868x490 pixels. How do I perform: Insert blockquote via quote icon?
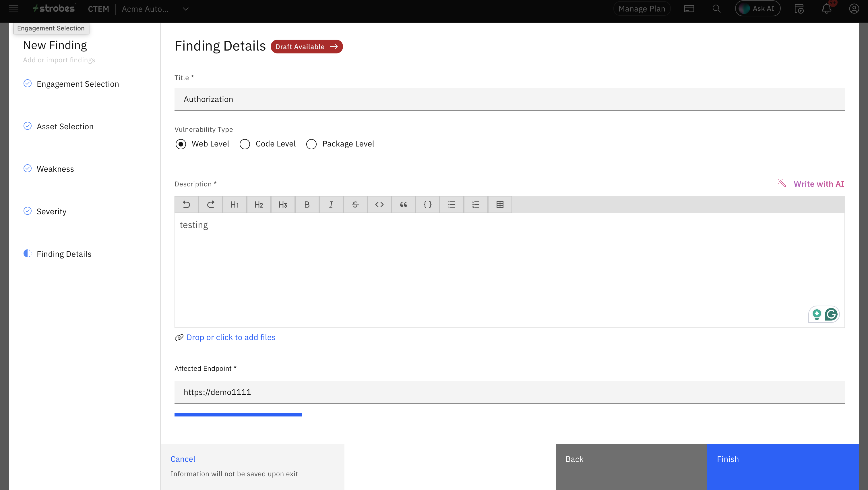[403, 205]
